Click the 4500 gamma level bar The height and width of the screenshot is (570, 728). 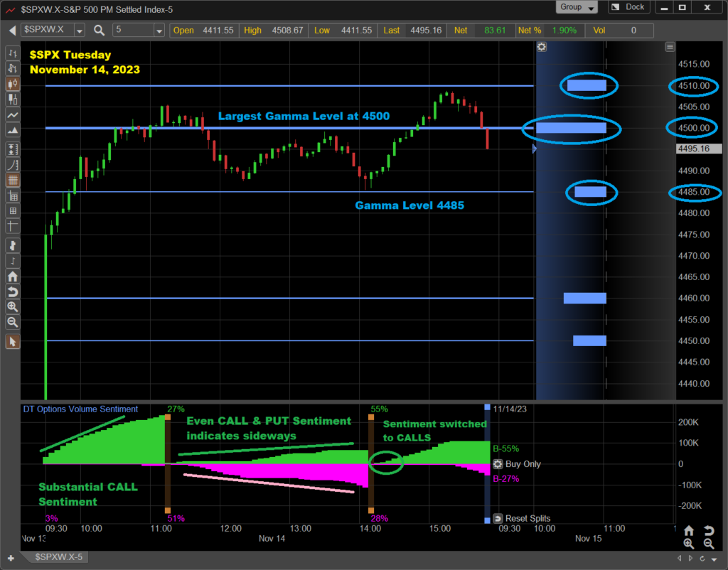[x=571, y=128]
